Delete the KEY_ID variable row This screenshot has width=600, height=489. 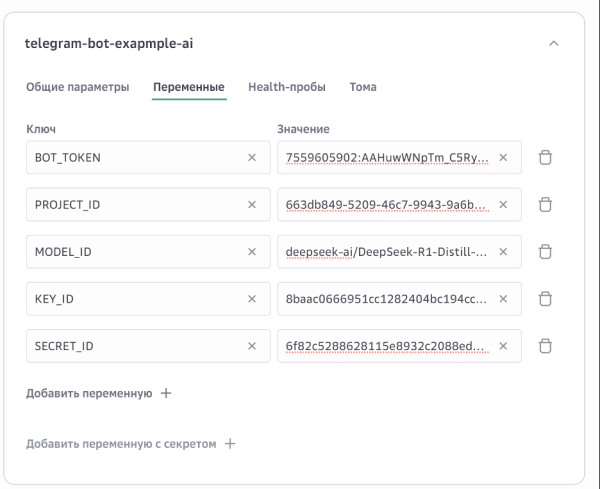(x=546, y=299)
